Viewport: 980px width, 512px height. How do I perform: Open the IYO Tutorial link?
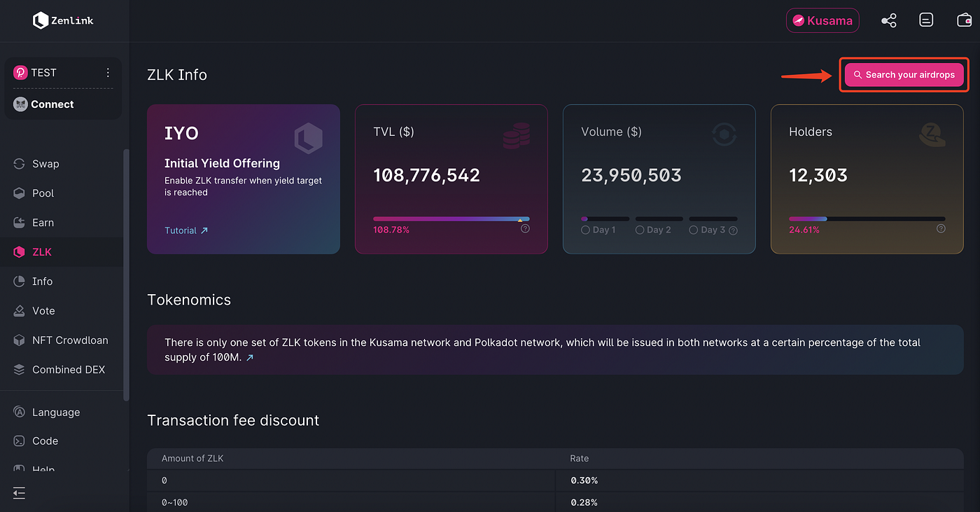coord(186,230)
